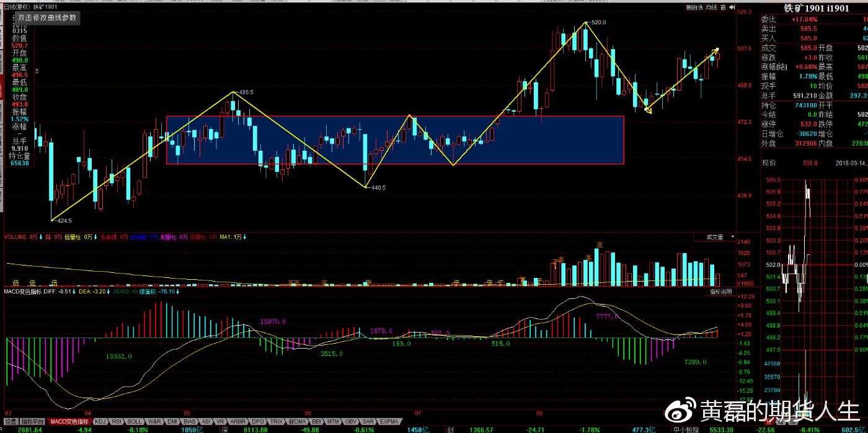Select the EXPMA indicator tab
The height and width of the screenshot is (433, 868).
click(389, 422)
